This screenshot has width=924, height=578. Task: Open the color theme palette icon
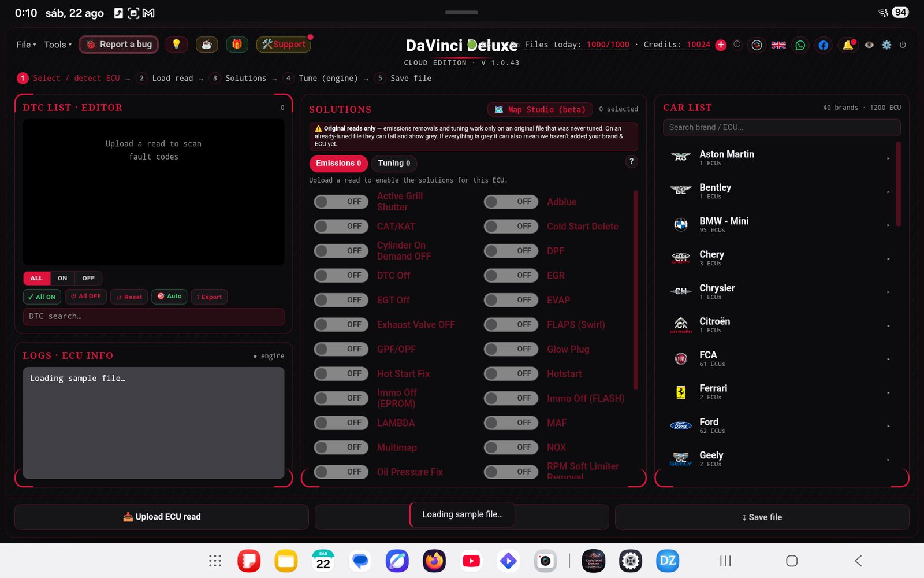757,45
